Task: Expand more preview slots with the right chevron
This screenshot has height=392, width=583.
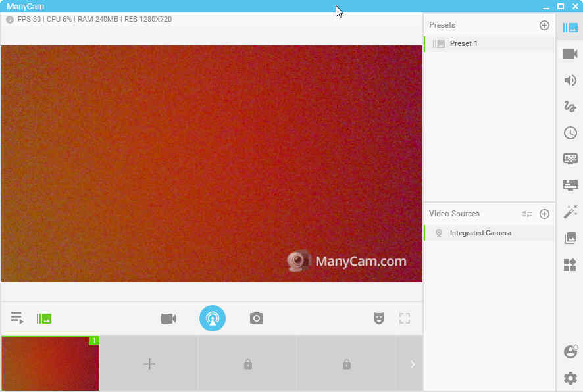Action: (412, 364)
